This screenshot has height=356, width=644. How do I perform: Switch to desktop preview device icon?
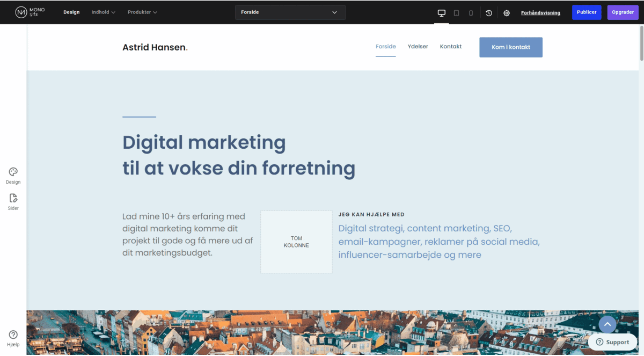click(442, 13)
